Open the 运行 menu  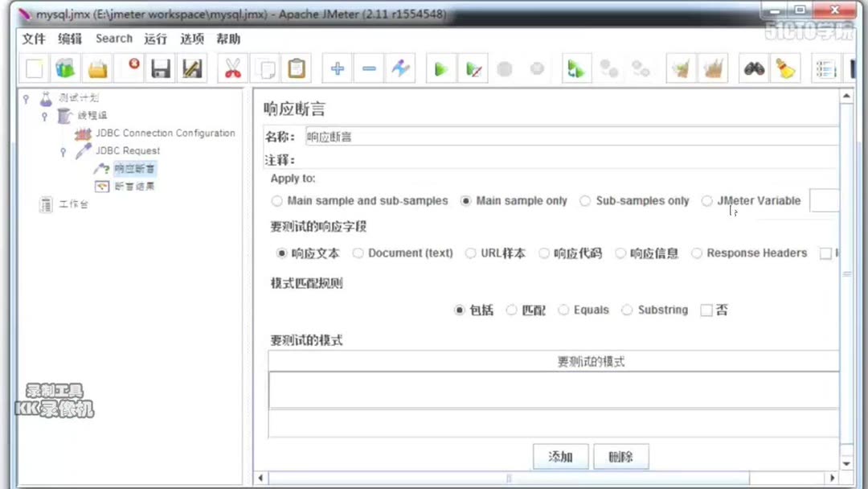pos(155,39)
